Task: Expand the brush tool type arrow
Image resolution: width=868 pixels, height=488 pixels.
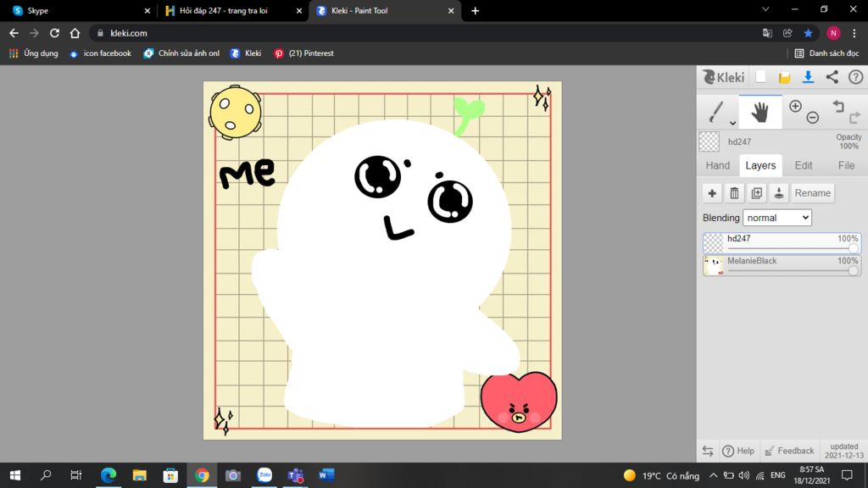Action: point(732,123)
